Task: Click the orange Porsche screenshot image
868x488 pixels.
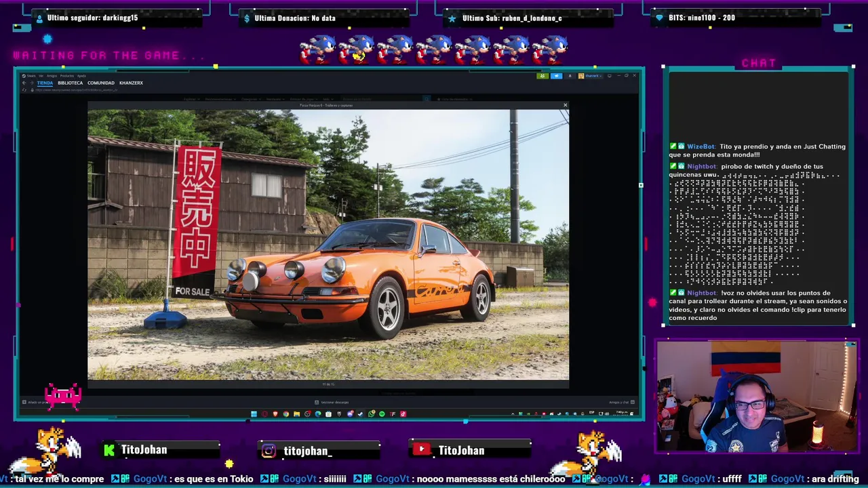Action: pyautogui.click(x=328, y=245)
